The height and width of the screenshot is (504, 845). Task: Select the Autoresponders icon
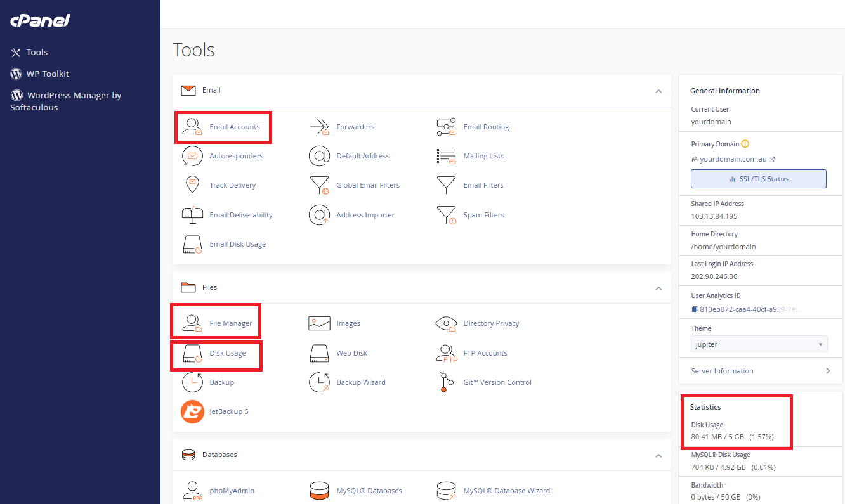pyautogui.click(x=192, y=156)
